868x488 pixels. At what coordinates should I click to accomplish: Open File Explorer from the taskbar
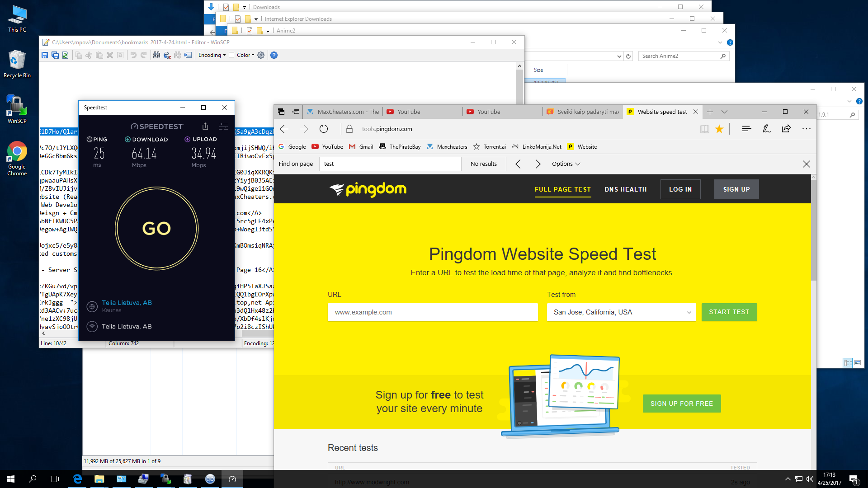pyautogui.click(x=99, y=479)
